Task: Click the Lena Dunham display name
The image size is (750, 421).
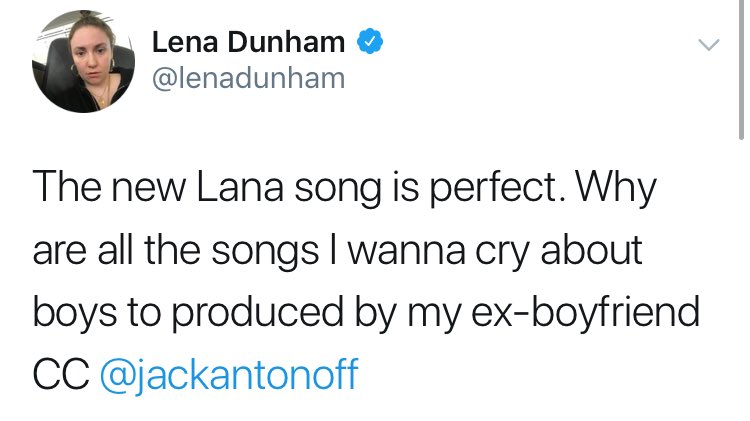Action: (x=249, y=43)
